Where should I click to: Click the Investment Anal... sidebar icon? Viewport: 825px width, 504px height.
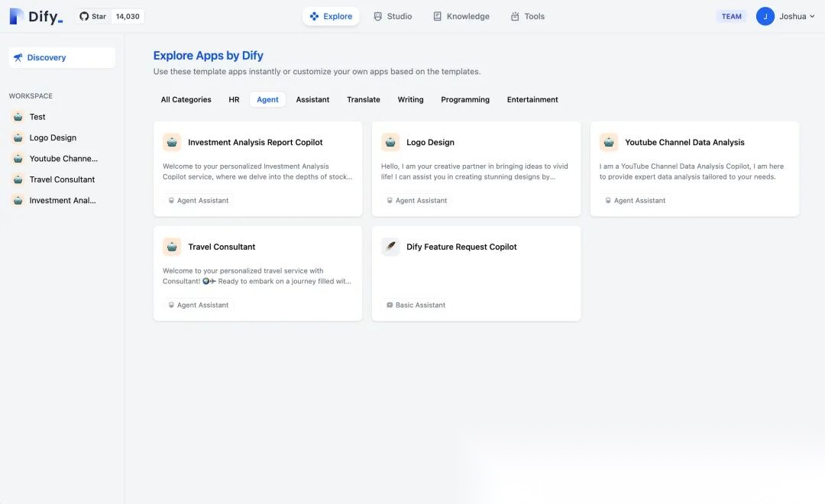18,200
